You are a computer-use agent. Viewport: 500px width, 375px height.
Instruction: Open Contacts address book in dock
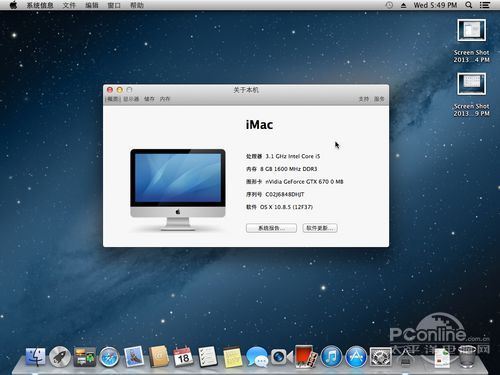tap(159, 356)
